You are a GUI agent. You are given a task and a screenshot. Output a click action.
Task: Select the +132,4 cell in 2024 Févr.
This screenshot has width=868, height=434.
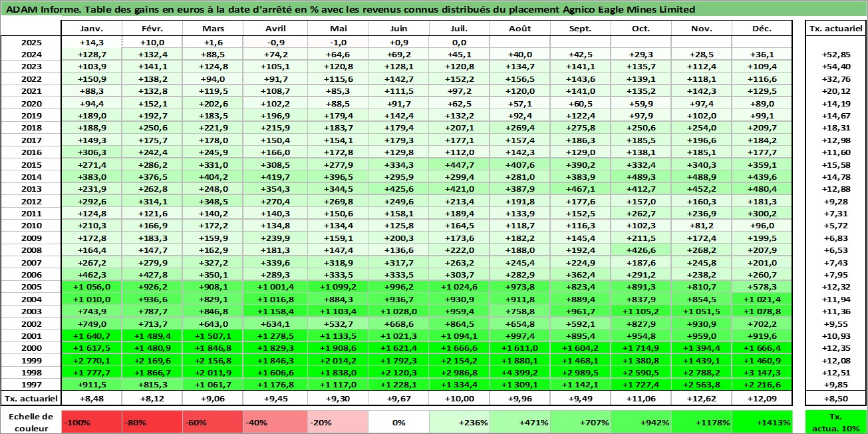point(152,55)
